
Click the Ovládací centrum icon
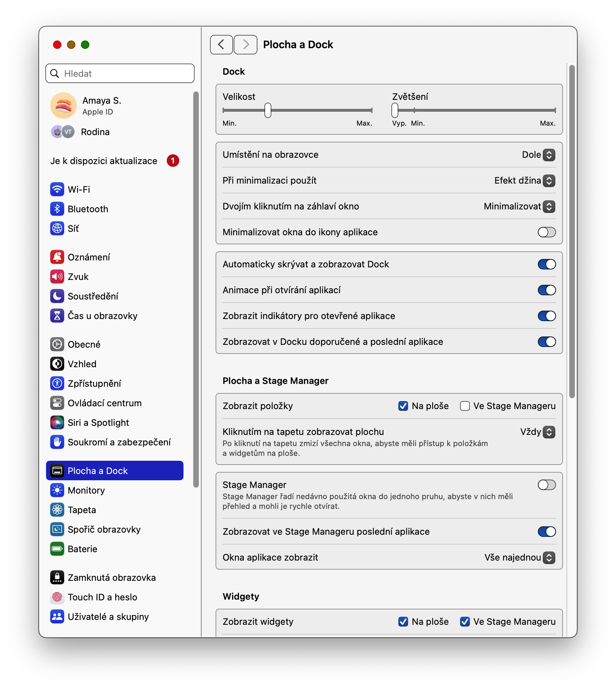(x=57, y=403)
